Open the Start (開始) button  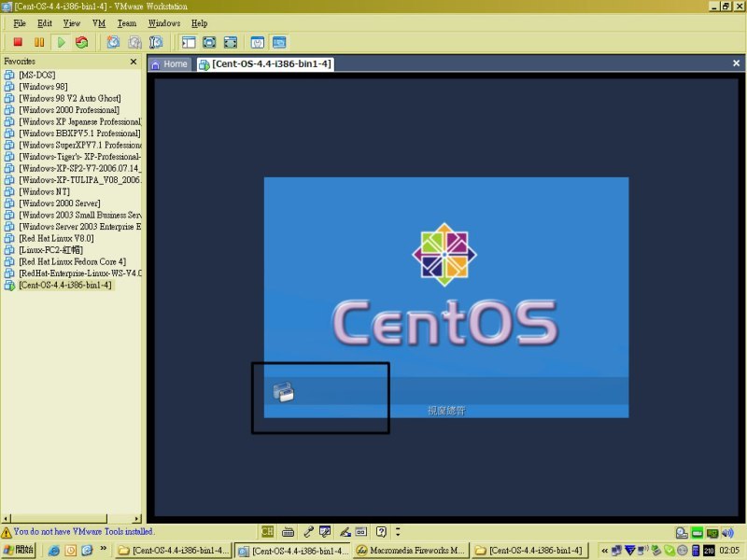click(x=18, y=551)
